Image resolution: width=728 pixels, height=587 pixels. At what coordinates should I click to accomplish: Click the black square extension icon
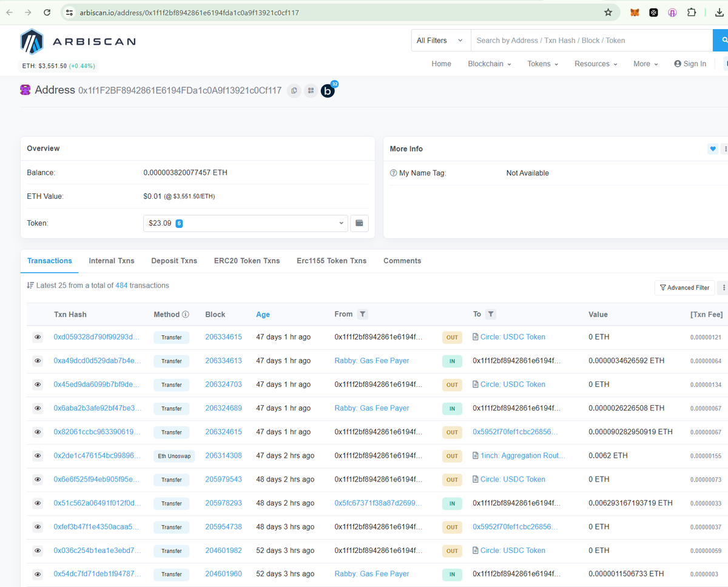coord(653,12)
